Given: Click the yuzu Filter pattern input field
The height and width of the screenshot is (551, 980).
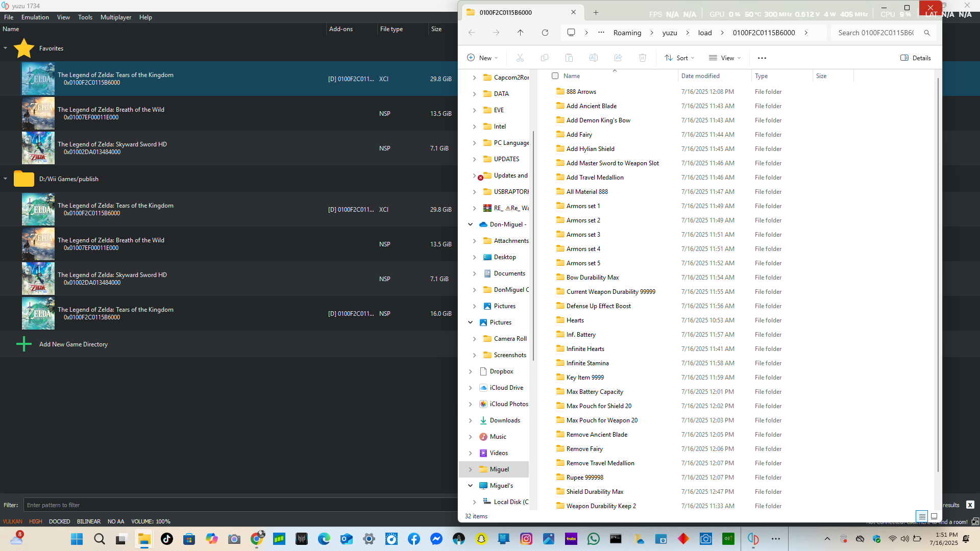Looking at the screenshot, I should [x=240, y=505].
